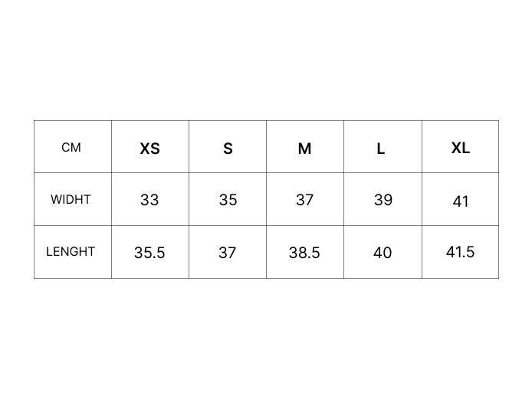The image size is (532, 399).
Task: Click width value 35 for S
Action: (x=228, y=200)
